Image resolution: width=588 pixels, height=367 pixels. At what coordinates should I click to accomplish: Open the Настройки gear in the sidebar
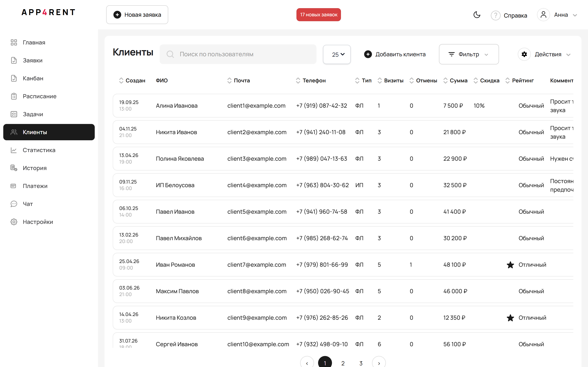coord(14,222)
